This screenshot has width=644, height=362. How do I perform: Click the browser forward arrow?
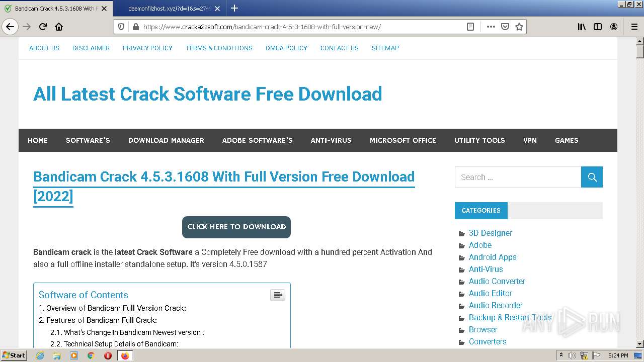(x=27, y=27)
